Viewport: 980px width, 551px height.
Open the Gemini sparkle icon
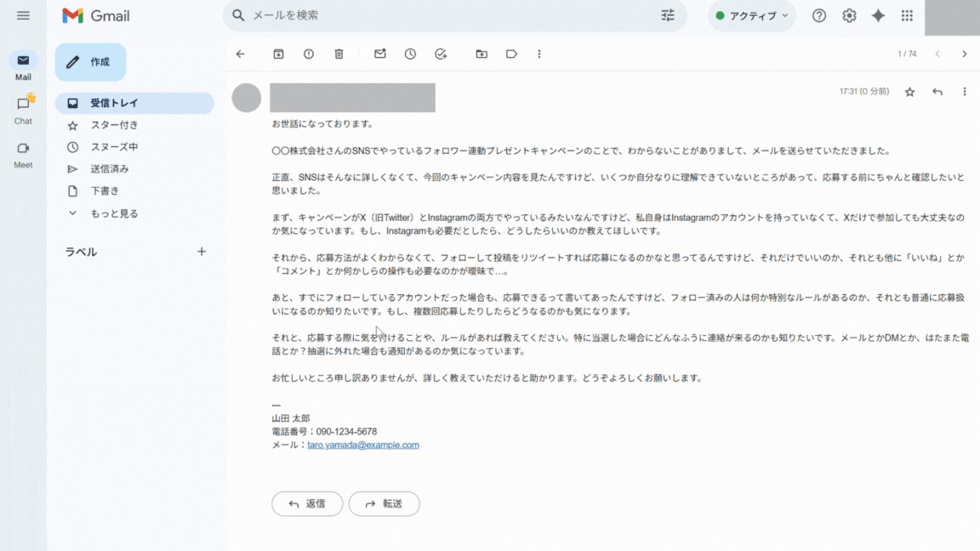pos(878,15)
